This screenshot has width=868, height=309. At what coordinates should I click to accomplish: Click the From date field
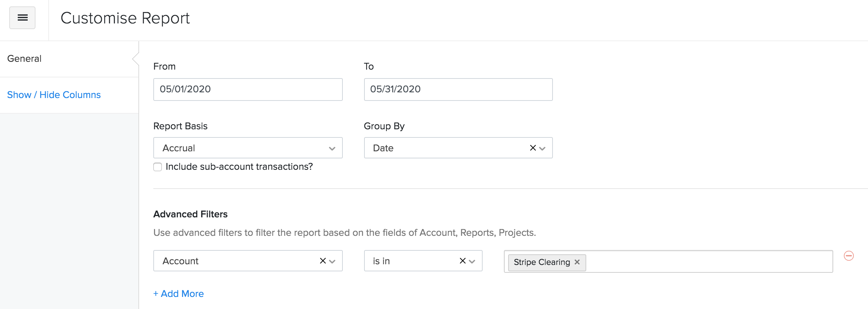248,89
